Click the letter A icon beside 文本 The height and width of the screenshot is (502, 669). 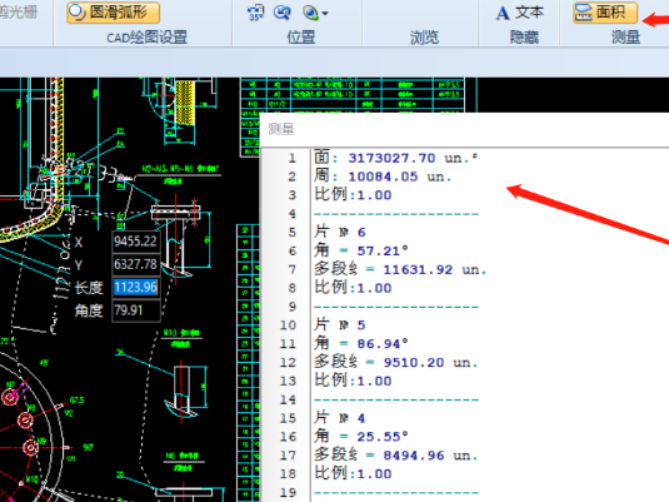click(503, 13)
